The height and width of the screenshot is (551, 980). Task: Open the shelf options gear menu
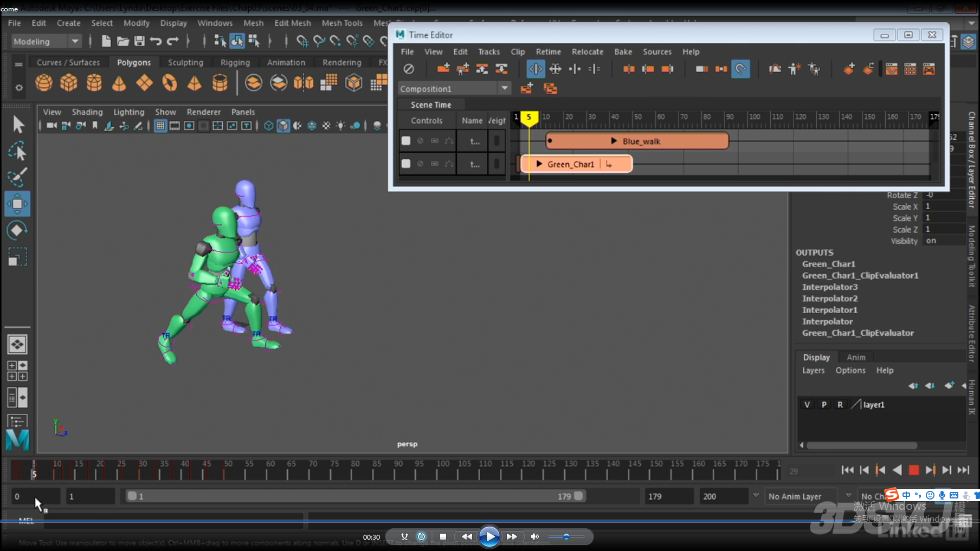click(x=19, y=87)
